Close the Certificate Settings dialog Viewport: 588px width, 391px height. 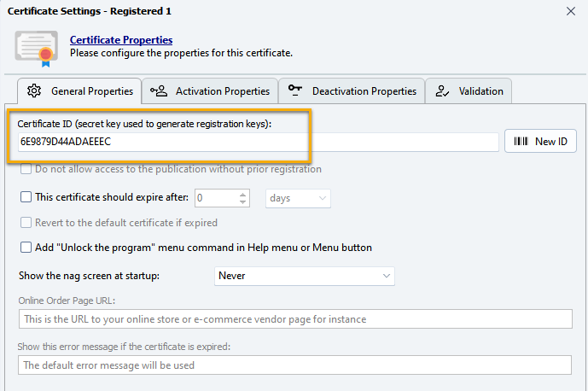571,11
